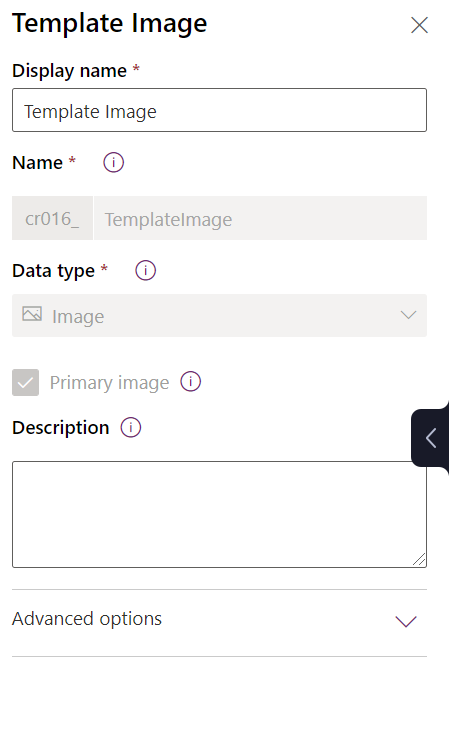Click the Display name text field
Image resolution: width=449 pixels, height=729 pixels.
219,110
